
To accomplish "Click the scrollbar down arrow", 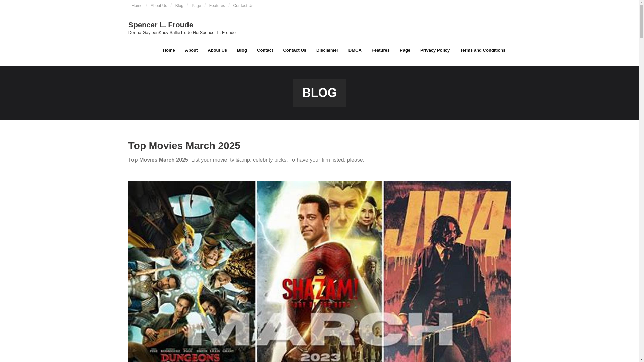I will [641, 360].
